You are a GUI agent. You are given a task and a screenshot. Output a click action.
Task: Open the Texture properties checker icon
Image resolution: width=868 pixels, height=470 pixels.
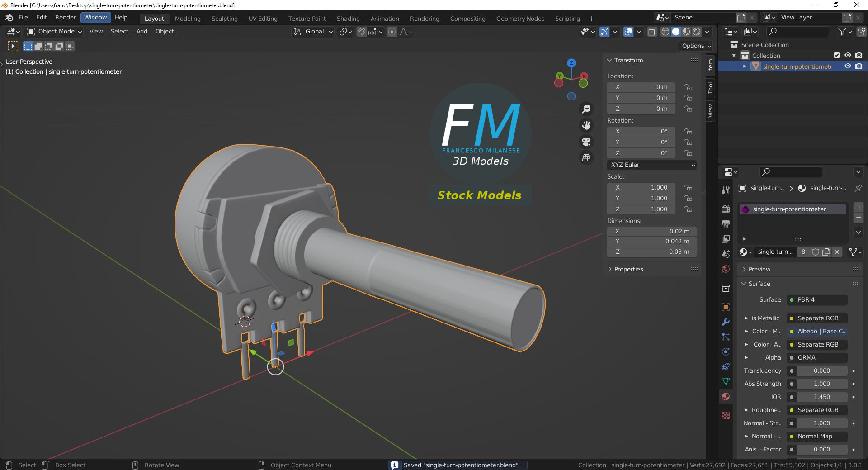click(x=726, y=415)
